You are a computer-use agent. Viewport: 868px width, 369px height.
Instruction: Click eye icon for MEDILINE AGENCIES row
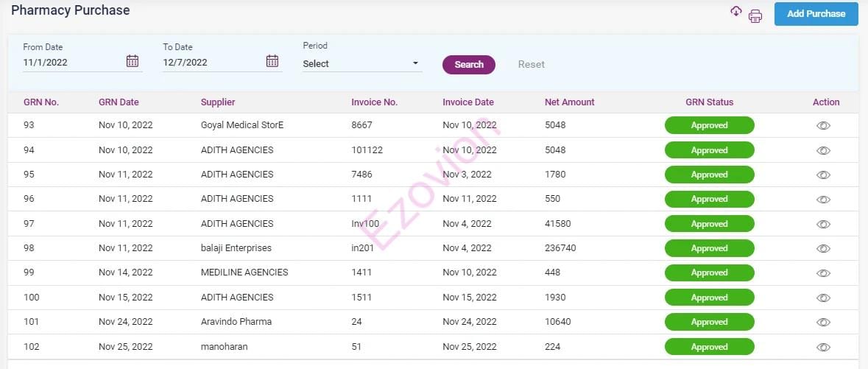click(x=823, y=273)
